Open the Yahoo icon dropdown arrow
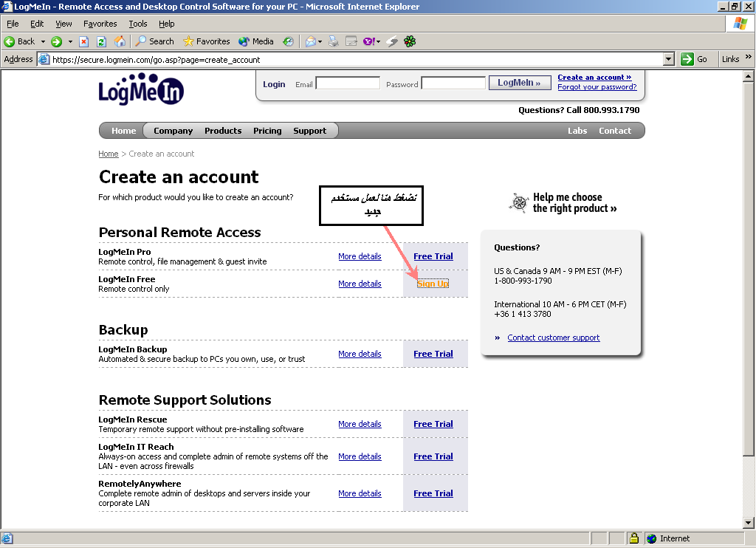Viewport: 756px width, 548px height. click(x=378, y=41)
